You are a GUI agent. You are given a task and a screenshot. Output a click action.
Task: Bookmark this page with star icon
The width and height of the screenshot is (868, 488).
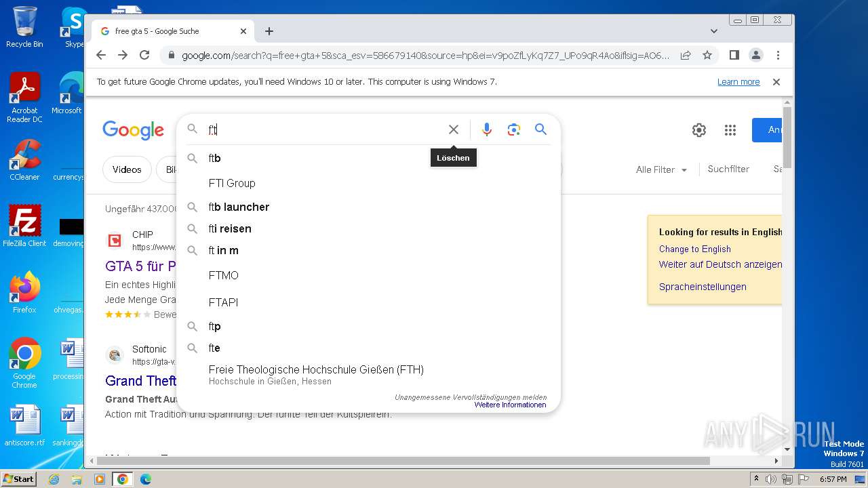click(x=707, y=55)
